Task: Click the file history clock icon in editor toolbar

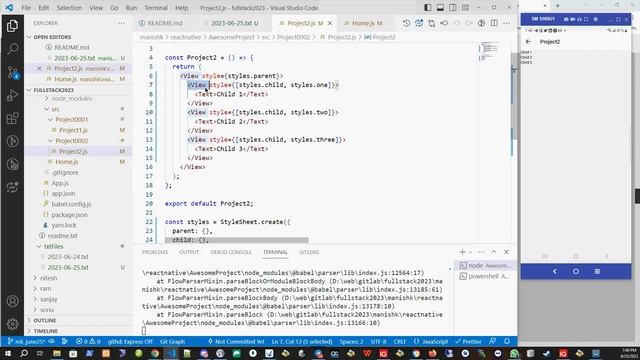Action: click(x=407, y=23)
